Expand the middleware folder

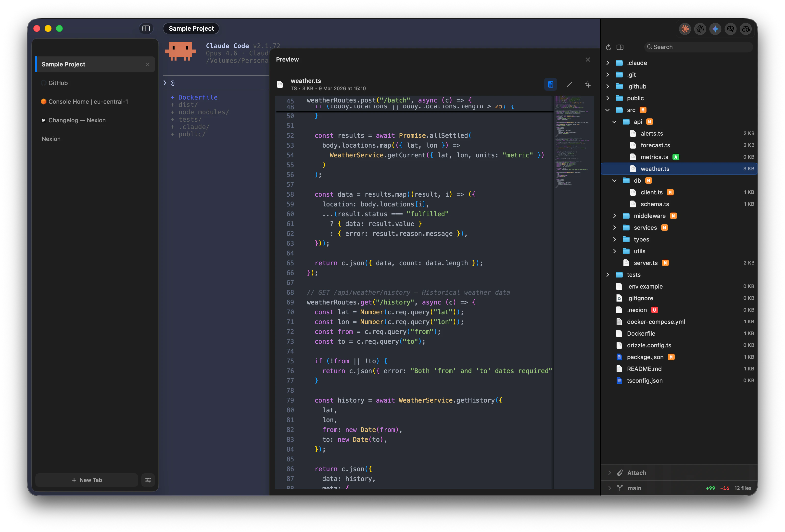coord(614,216)
